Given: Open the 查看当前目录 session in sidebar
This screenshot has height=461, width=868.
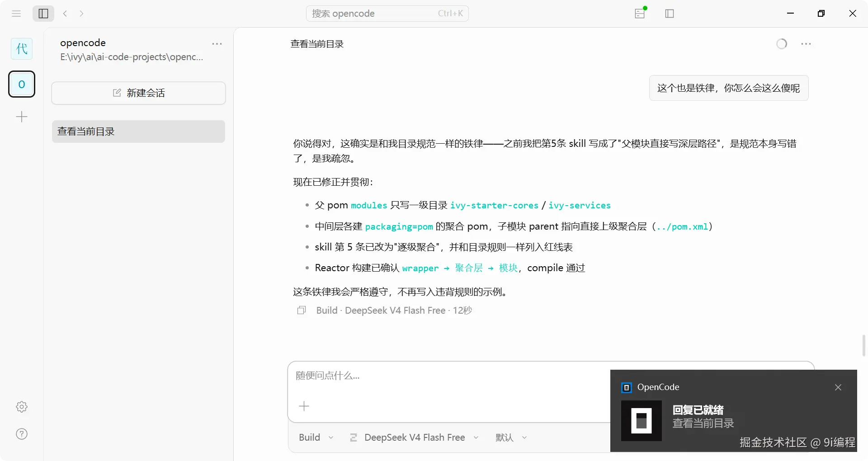Looking at the screenshot, I should click(138, 132).
